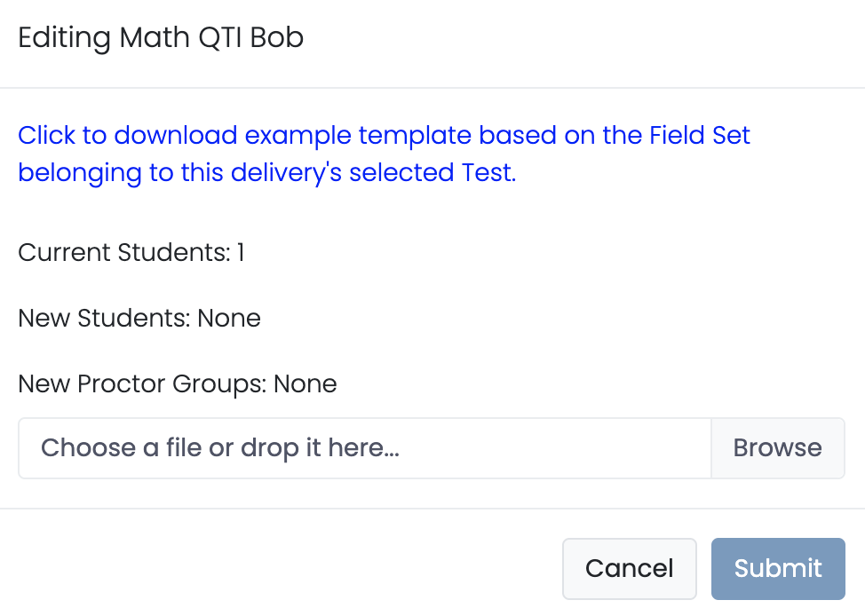
Task: Click the Current Students count of 1
Action: (240, 253)
